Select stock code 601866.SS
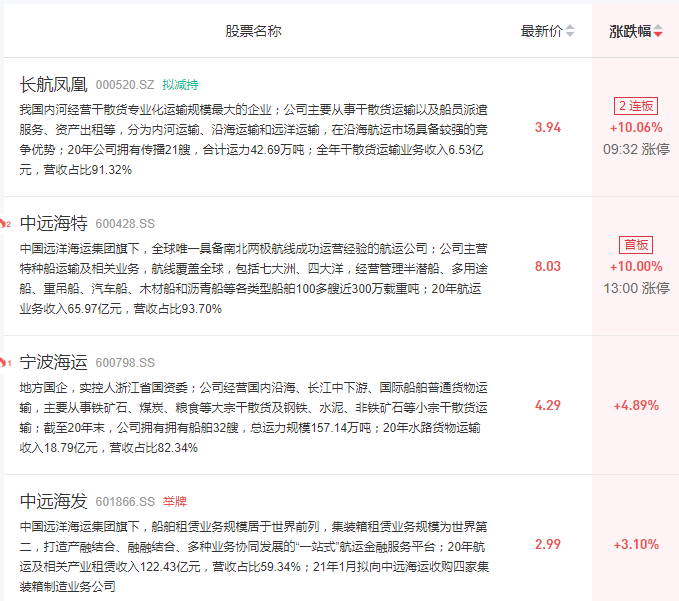Screen dimensions: 679x601 tap(125, 502)
